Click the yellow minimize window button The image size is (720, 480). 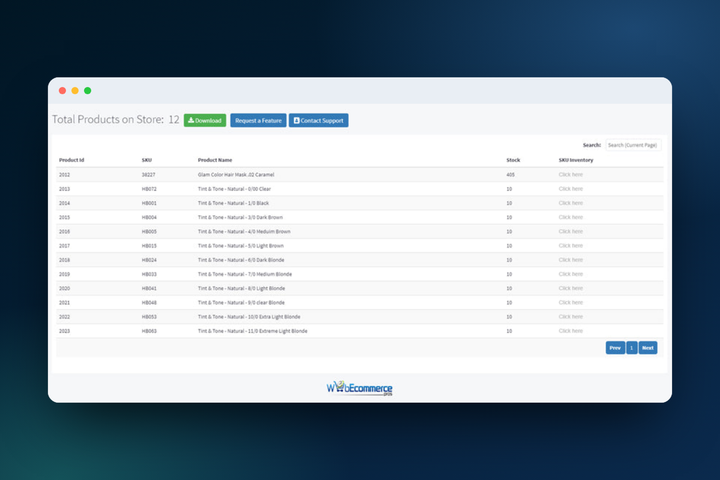pos(75,90)
